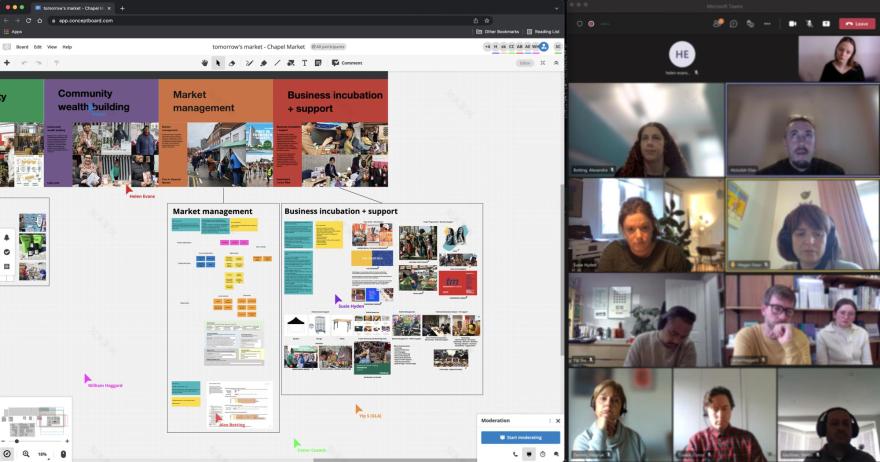The width and height of the screenshot is (880, 462).
Task: Select the hand pan tool
Action: click(205, 63)
